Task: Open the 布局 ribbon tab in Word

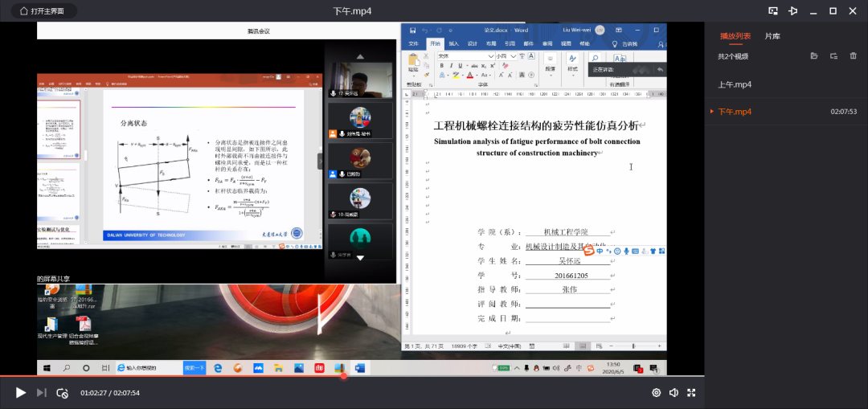Action: click(x=491, y=43)
